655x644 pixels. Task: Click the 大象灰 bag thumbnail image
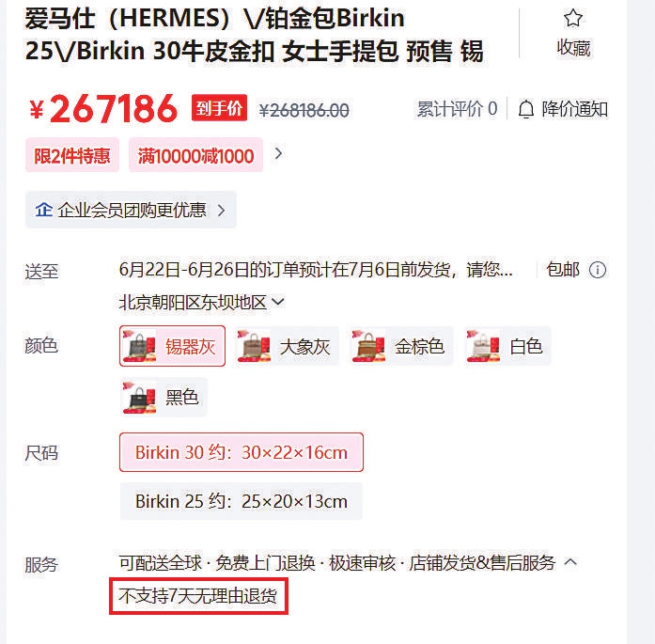pyautogui.click(x=254, y=346)
